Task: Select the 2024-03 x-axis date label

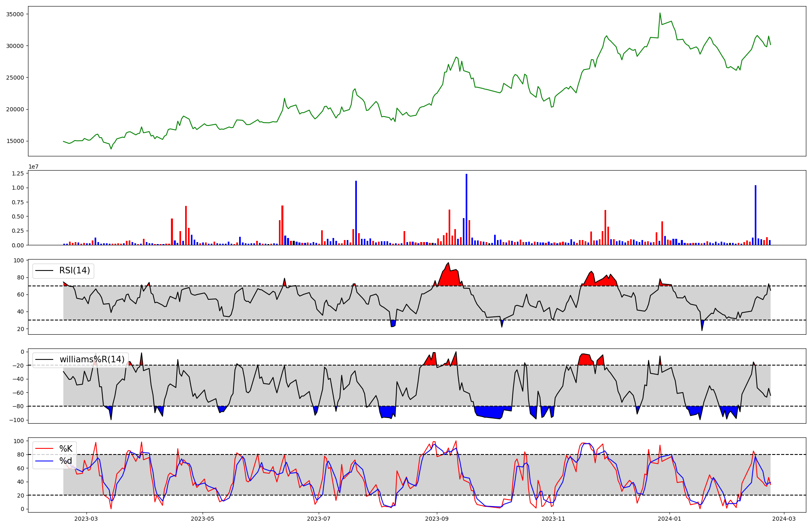Action: click(784, 519)
